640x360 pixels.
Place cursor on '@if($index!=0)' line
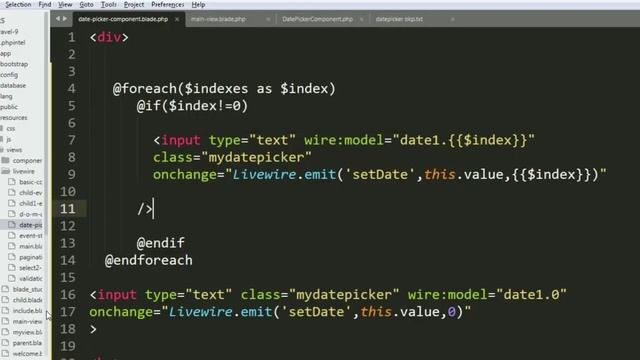(192, 106)
